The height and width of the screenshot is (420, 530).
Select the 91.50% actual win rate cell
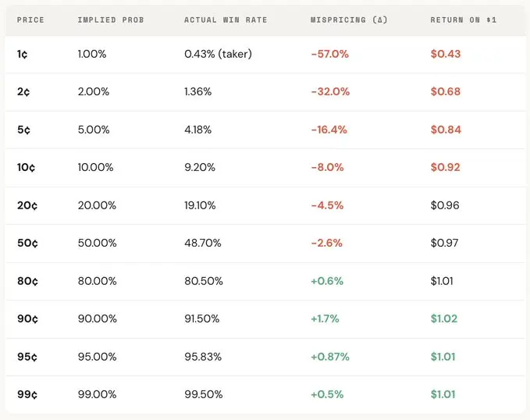pyautogui.click(x=202, y=319)
